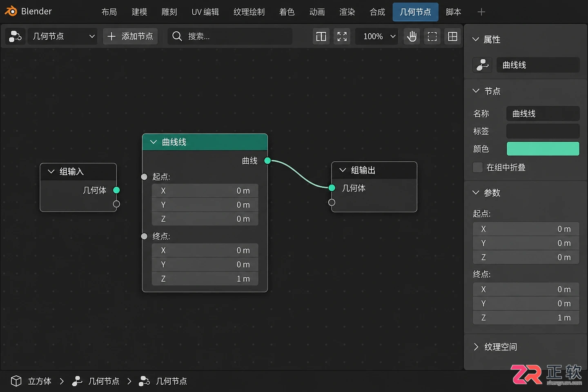Click the 起点 X value in 参数 panel
Screen dimensions: 588x392
[526, 229]
